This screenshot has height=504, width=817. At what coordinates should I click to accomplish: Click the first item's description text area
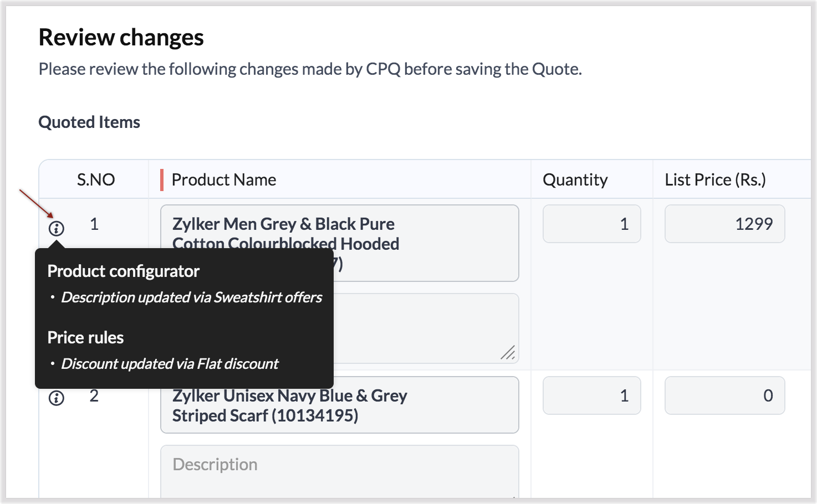pos(426,328)
